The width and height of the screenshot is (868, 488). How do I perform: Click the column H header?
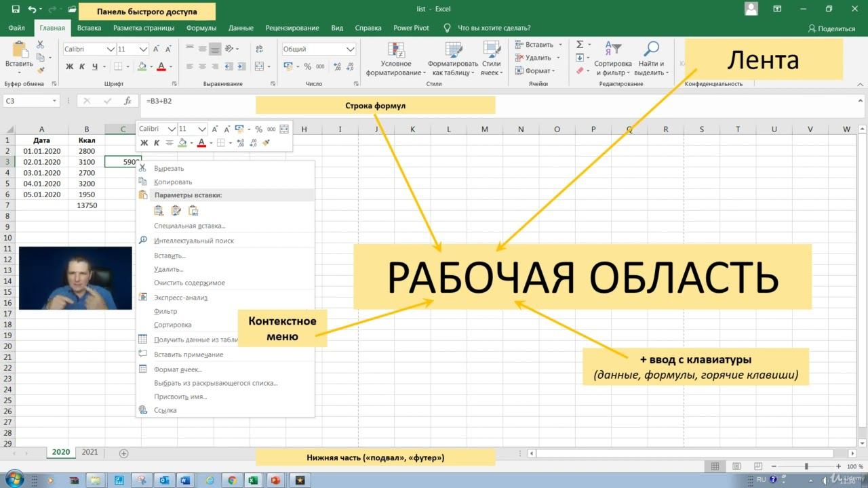[x=304, y=129]
